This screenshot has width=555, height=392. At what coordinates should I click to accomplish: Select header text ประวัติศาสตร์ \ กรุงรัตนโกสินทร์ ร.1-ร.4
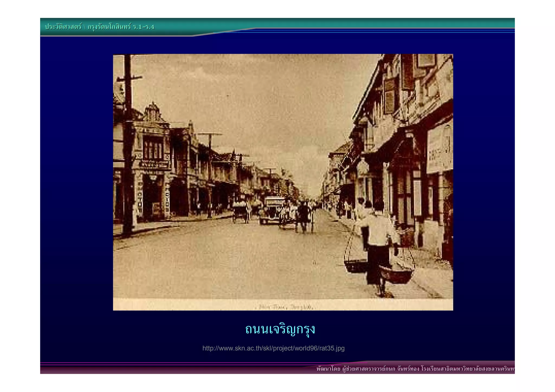click(x=100, y=27)
